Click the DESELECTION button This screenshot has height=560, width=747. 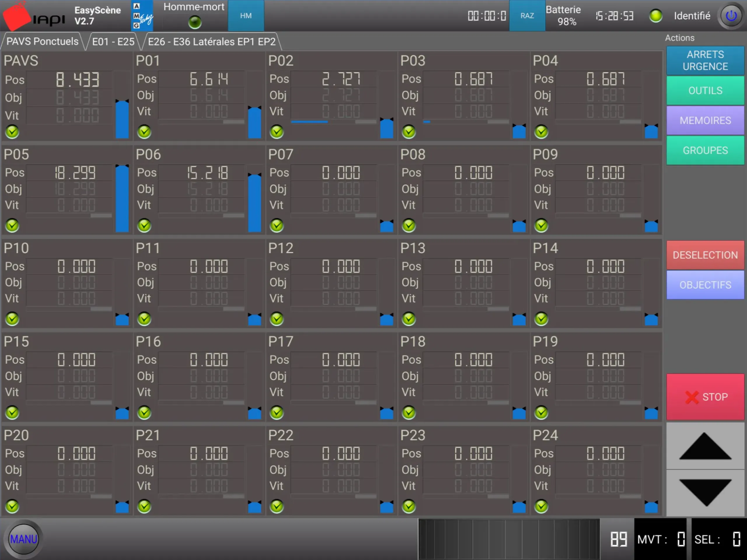pyautogui.click(x=705, y=255)
